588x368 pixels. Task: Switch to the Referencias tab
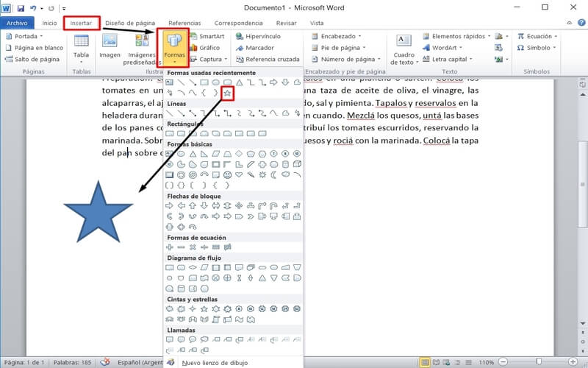point(184,23)
